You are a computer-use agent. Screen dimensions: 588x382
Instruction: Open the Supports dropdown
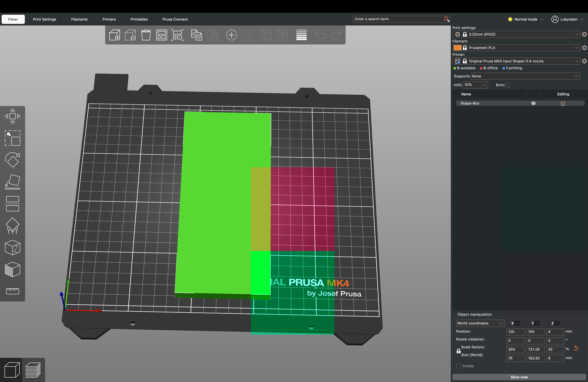click(x=525, y=76)
